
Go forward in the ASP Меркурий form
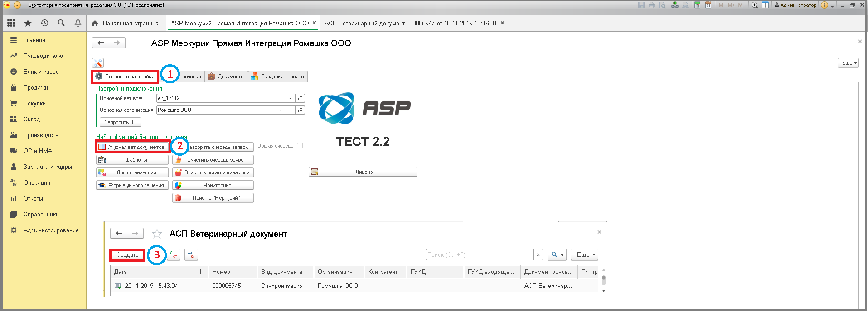(117, 43)
